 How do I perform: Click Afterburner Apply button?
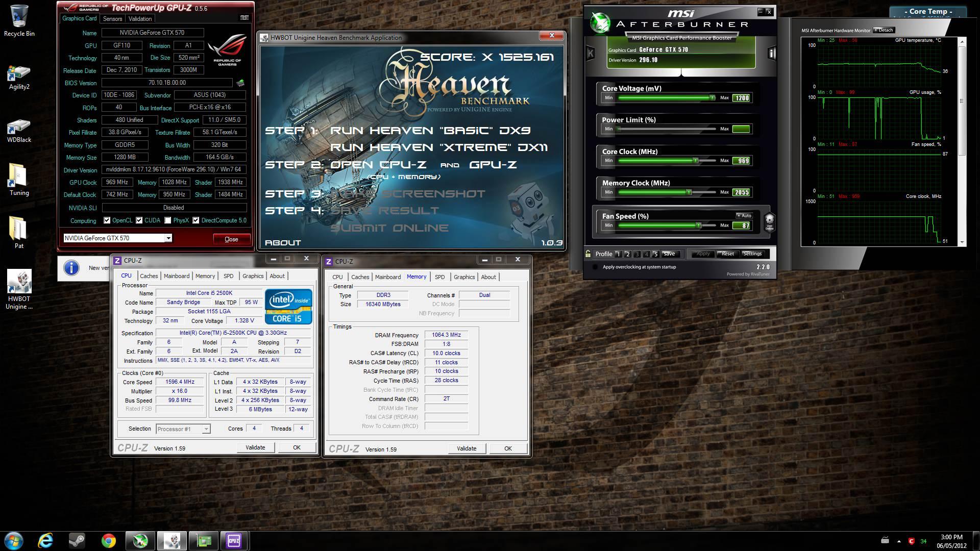tap(703, 254)
